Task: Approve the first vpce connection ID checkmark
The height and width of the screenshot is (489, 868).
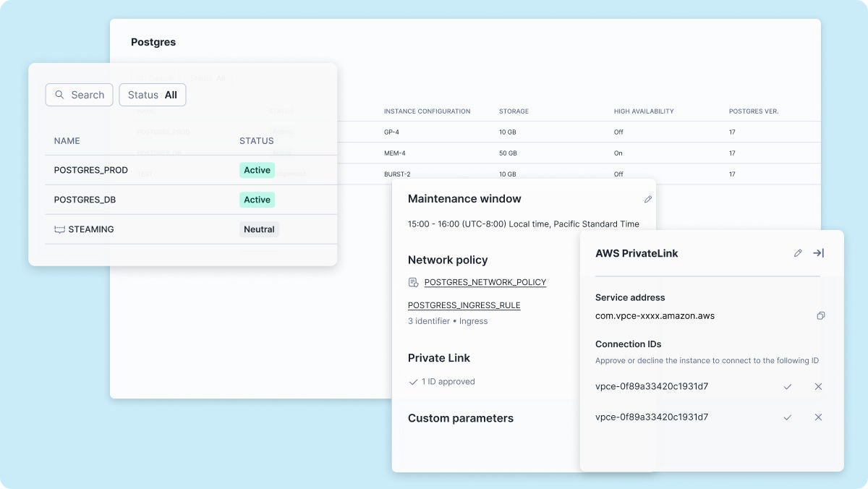Action: tap(788, 387)
